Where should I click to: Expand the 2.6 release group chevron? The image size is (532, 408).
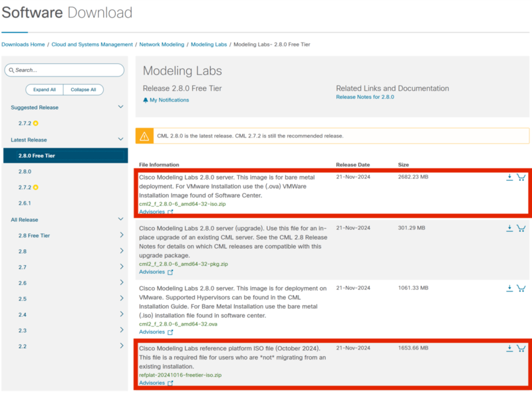(x=122, y=282)
